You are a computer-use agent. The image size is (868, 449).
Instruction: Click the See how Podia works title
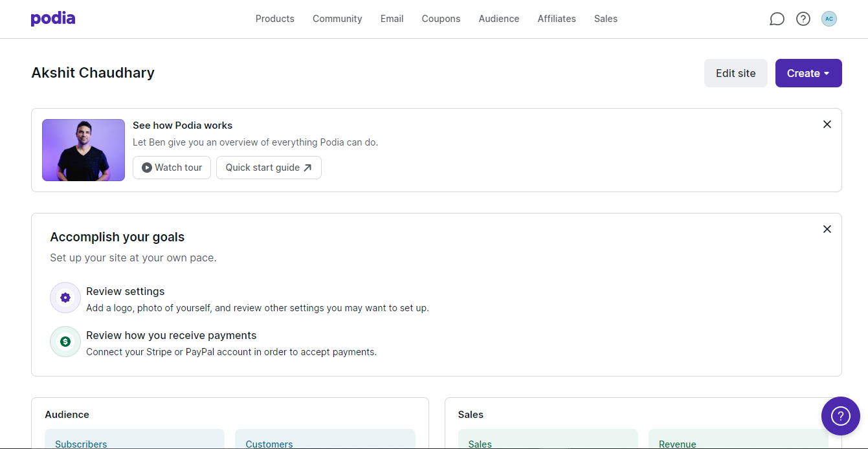tap(183, 126)
